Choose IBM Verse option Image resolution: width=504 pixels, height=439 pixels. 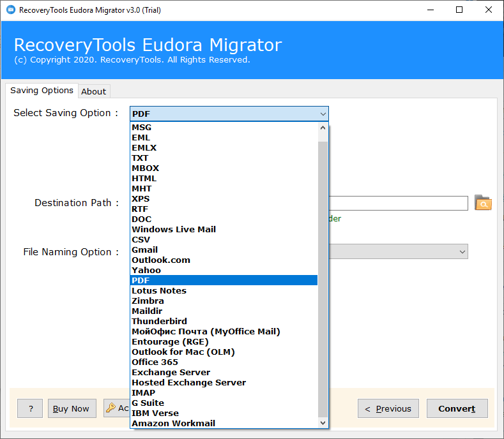(224, 413)
